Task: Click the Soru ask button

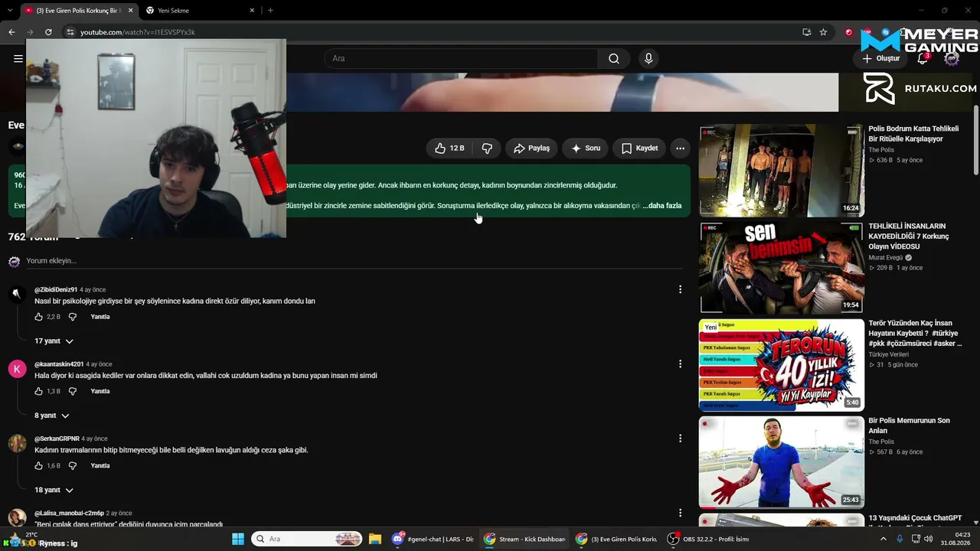Action: tap(586, 148)
